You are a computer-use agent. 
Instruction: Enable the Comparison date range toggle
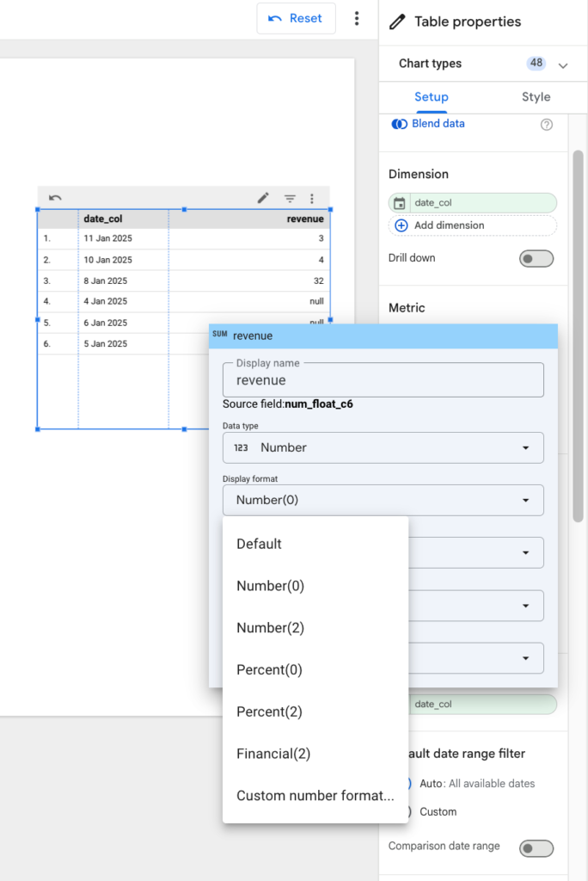click(x=536, y=848)
